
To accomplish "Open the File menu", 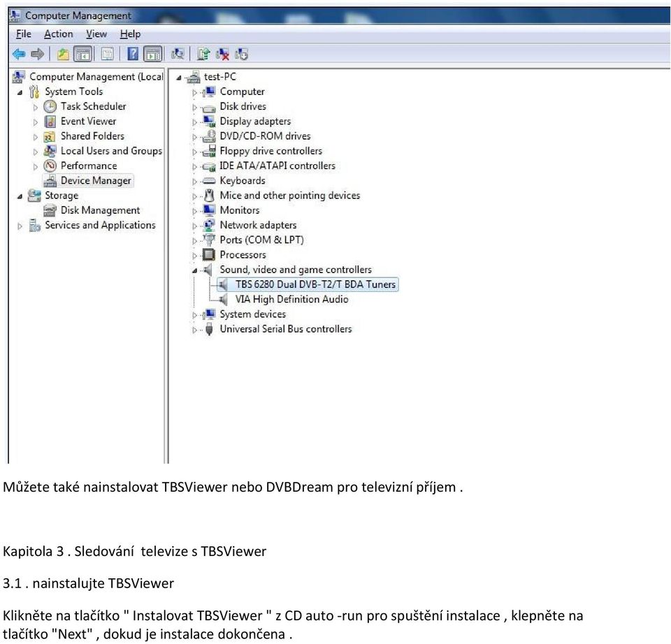I will click(24, 34).
